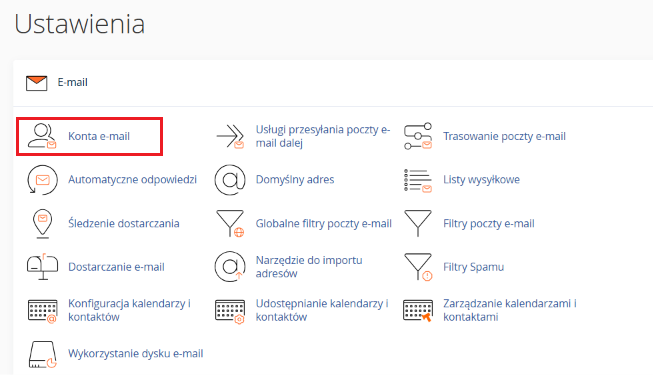Viewport: 653px width, 375px height.
Task: Open Listy wysyłkowe link
Action: [x=481, y=180]
